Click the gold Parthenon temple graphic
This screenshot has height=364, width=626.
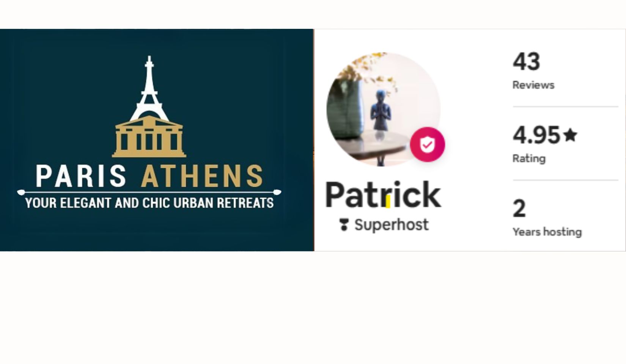point(149,136)
